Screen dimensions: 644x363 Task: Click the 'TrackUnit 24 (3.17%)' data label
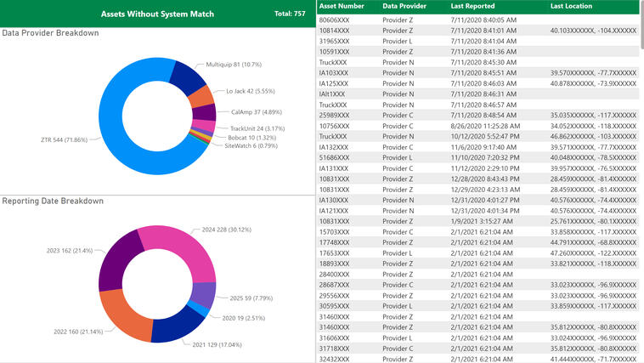257,128
